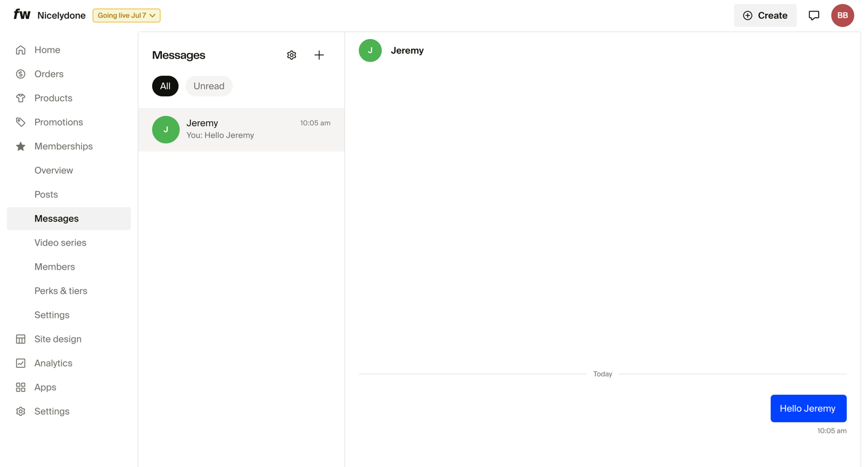
Task: Select the All messages filter
Action: click(x=165, y=86)
